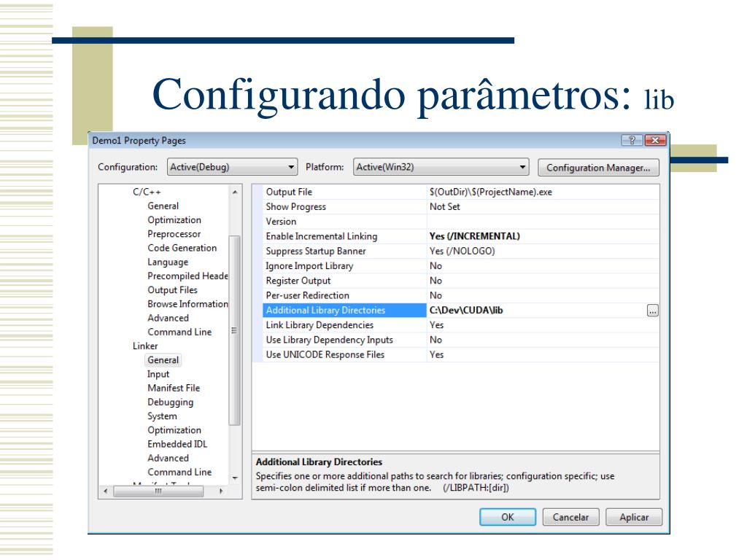Select the Output Files page

172,290
